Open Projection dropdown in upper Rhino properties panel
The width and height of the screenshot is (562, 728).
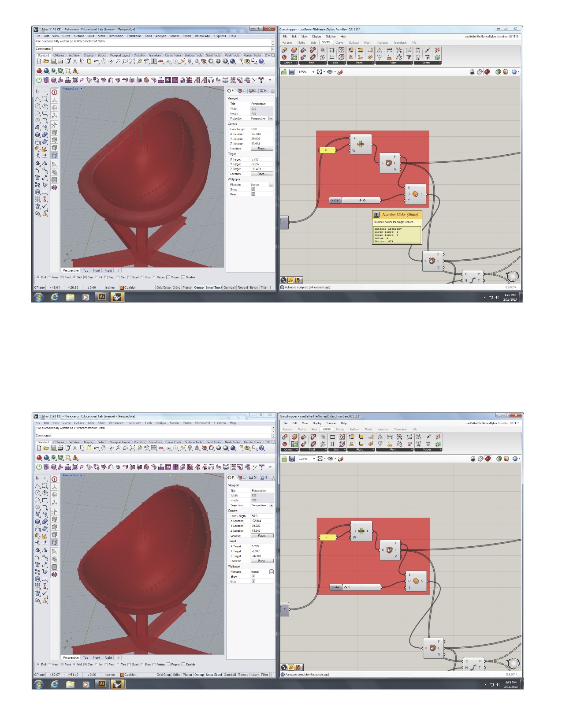click(x=271, y=118)
